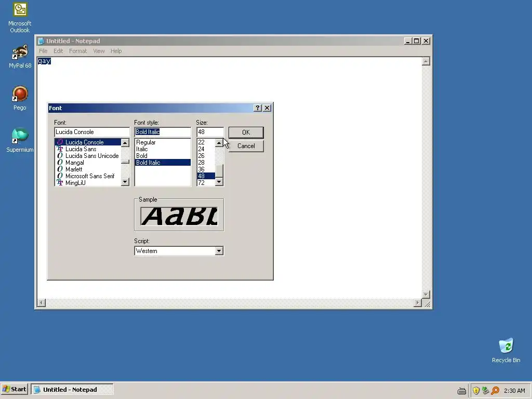Click the font list scrollbar thumb
The image size is (532, 399).
pyautogui.click(x=125, y=162)
